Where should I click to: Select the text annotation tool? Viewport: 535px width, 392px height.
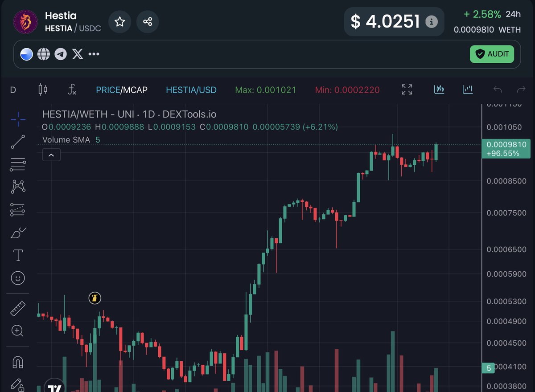(x=18, y=255)
